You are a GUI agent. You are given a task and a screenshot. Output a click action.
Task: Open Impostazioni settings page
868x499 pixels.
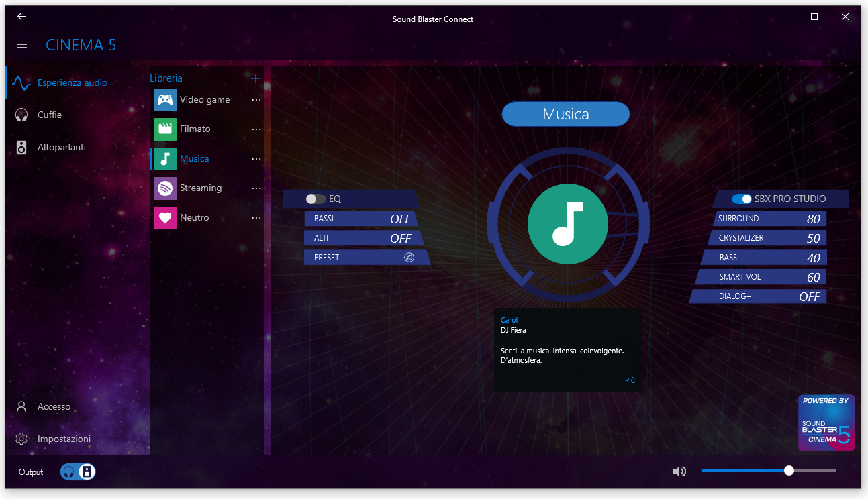tap(64, 439)
